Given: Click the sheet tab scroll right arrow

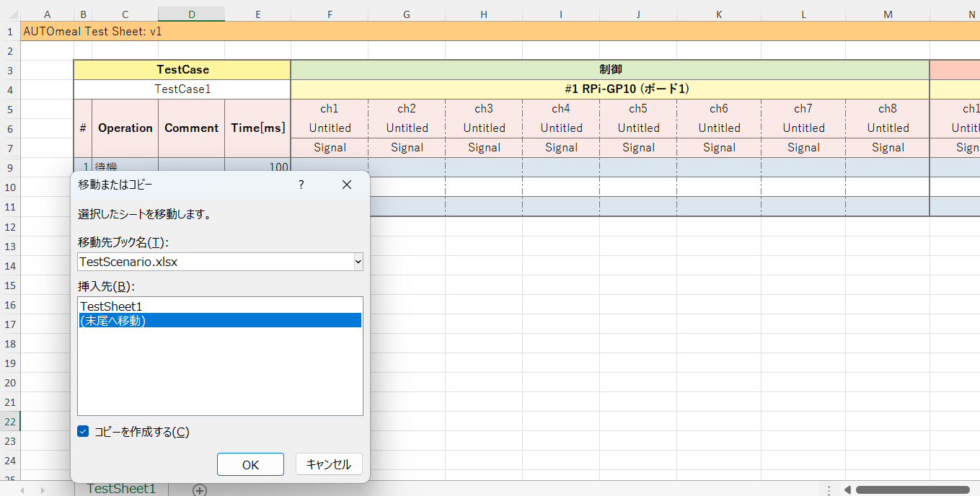Looking at the screenshot, I should [x=44, y=490].
